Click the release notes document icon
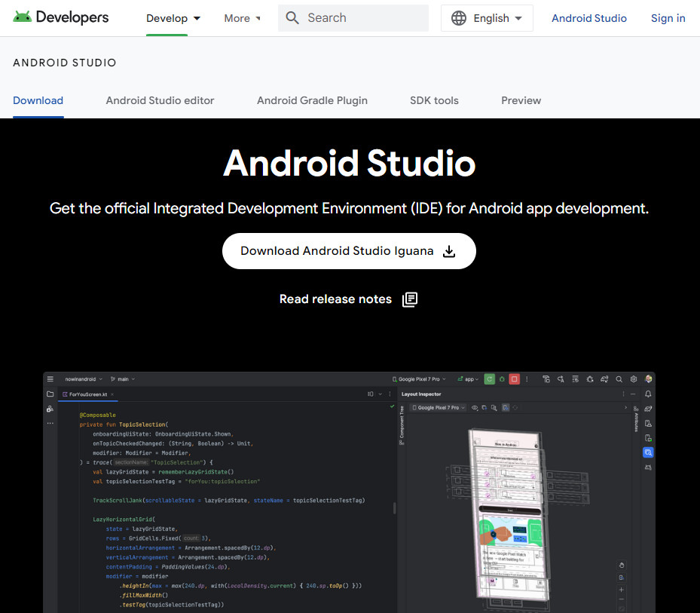 click(410, 299)
